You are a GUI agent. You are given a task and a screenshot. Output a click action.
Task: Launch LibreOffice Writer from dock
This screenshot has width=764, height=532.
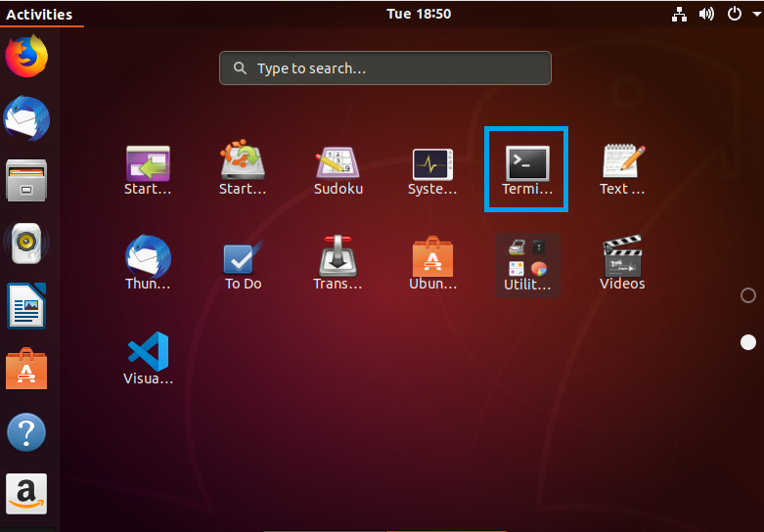pos(26,306)
